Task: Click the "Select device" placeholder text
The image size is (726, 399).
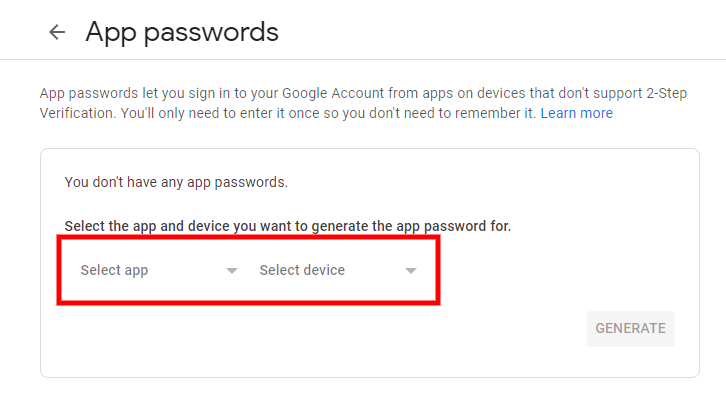Action: pos(302,270)
